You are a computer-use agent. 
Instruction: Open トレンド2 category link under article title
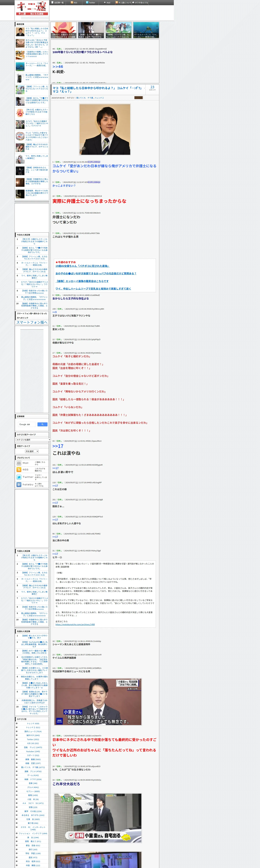[x=99, y=98]
